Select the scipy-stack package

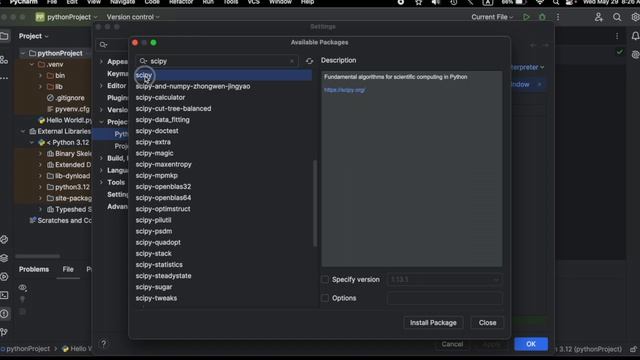click(x=153, y=254)
